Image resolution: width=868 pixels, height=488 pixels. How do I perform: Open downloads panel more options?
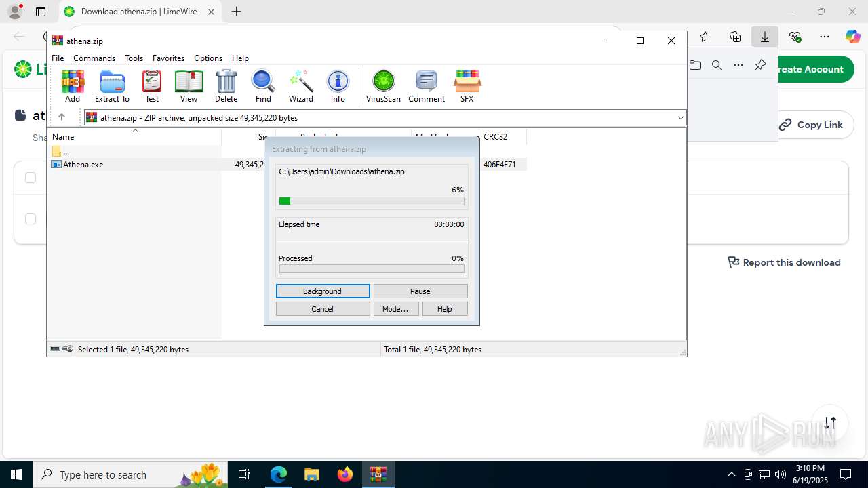point(738,65)
